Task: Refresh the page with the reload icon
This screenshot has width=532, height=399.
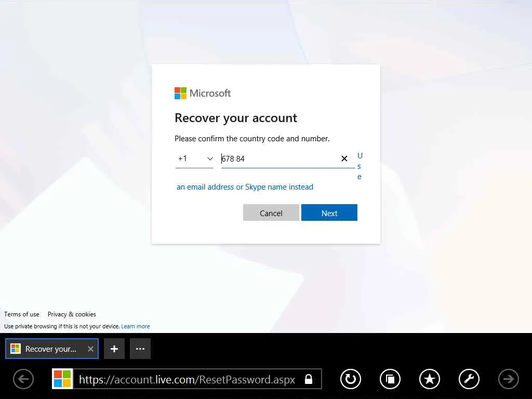Action: [x=351, y=379]
